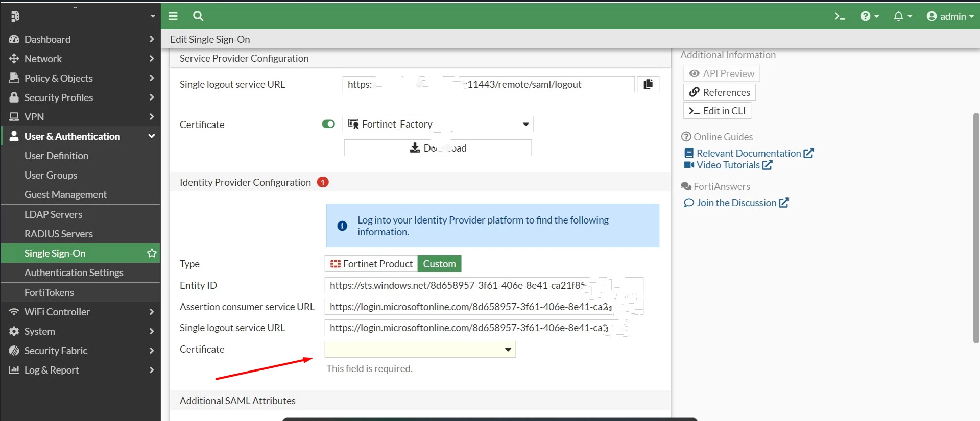Click the Network icon in sidebar
980x421 pixels.
[14, 59]
